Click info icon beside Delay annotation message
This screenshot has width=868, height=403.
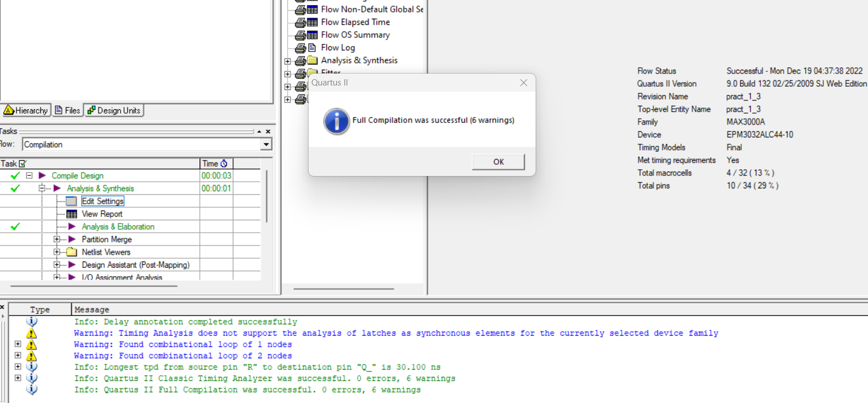pyautogui.click(x=32, y=321)
